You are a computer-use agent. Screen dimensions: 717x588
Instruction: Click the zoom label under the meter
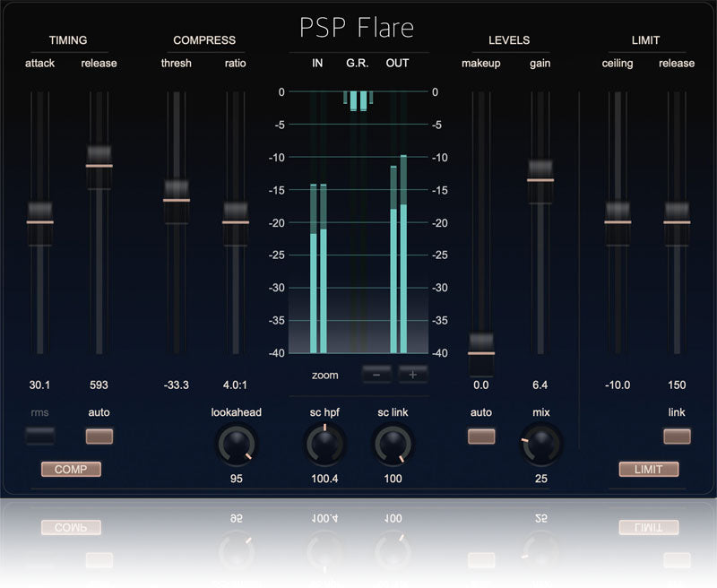coord(325,376)
